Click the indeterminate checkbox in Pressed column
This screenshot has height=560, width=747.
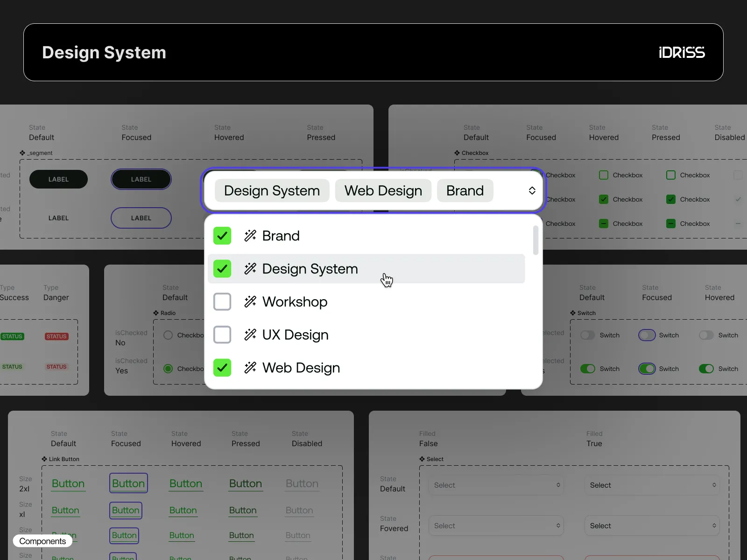point(671,224)
